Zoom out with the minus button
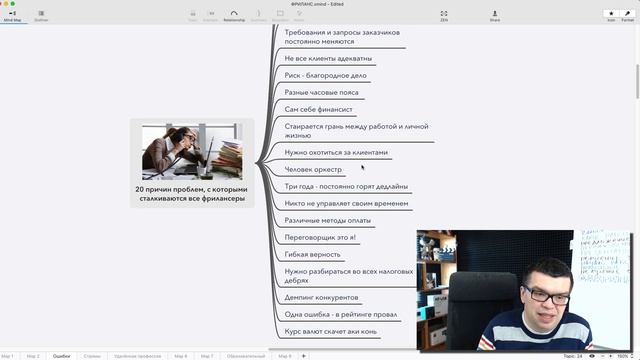 pyautogui.click(x=603, y=356)
